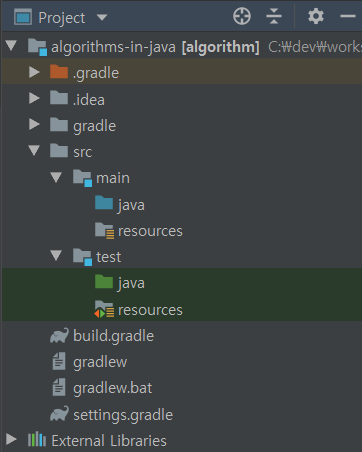This screenshot has height=452, width=362.
Task: Click the External Libraries bars icon
Action: tap(37, 439)
